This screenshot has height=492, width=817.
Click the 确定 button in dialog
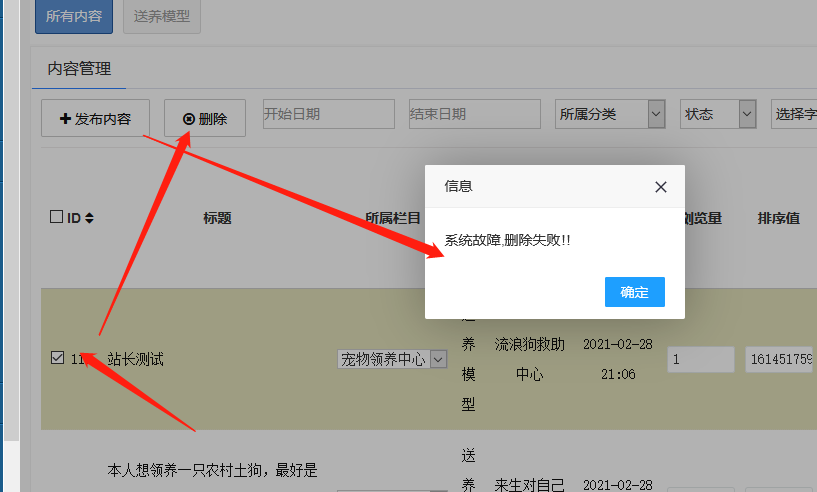(x=634, y=292)
